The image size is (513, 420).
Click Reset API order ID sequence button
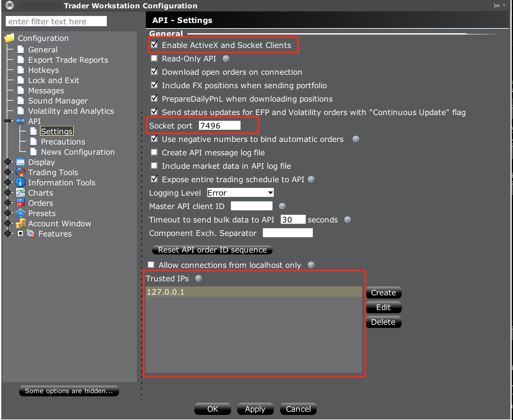212,250
